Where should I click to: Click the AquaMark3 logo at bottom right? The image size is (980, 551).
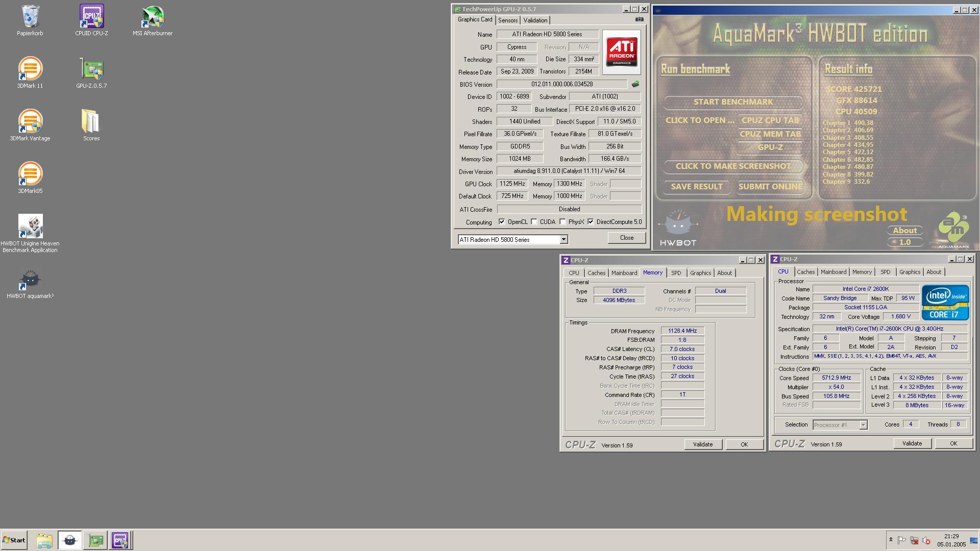click(x=953, y=230)
